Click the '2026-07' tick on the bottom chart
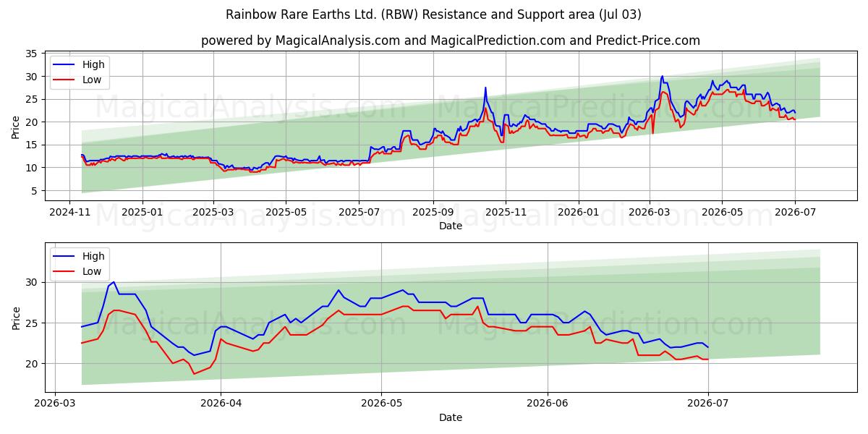This screenshot has height=434, width=868. [x=707, y=403]
